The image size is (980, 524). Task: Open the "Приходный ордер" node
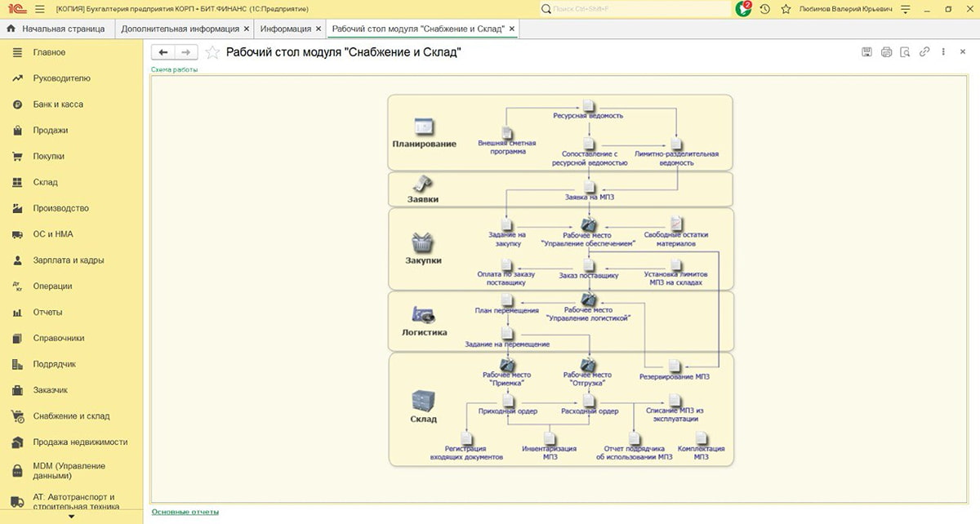click(507, 406)
